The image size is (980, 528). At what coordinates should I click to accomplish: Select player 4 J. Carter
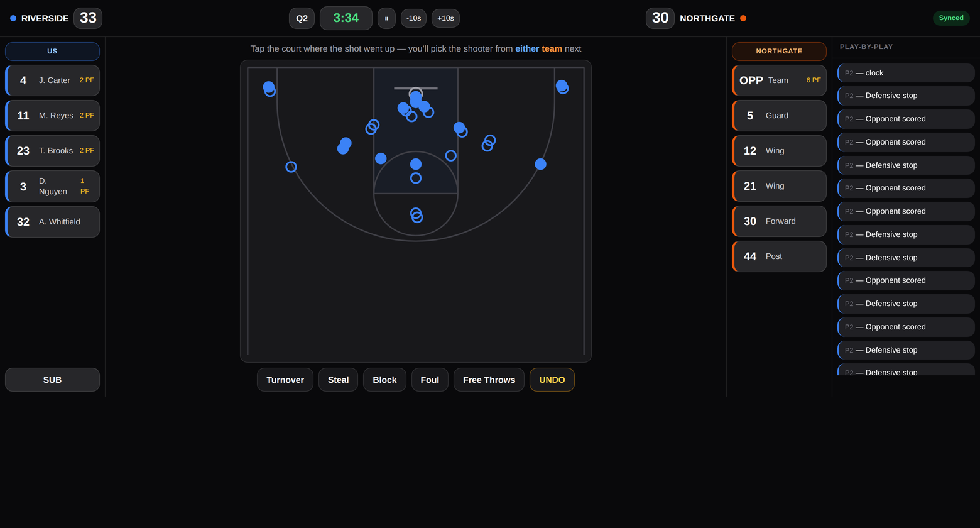point(52,80)
